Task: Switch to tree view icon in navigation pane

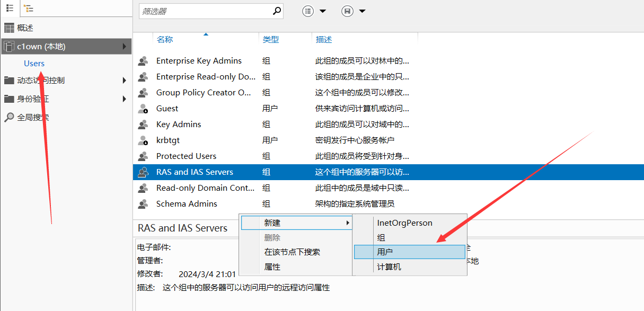Action: [x=28, y=8]
